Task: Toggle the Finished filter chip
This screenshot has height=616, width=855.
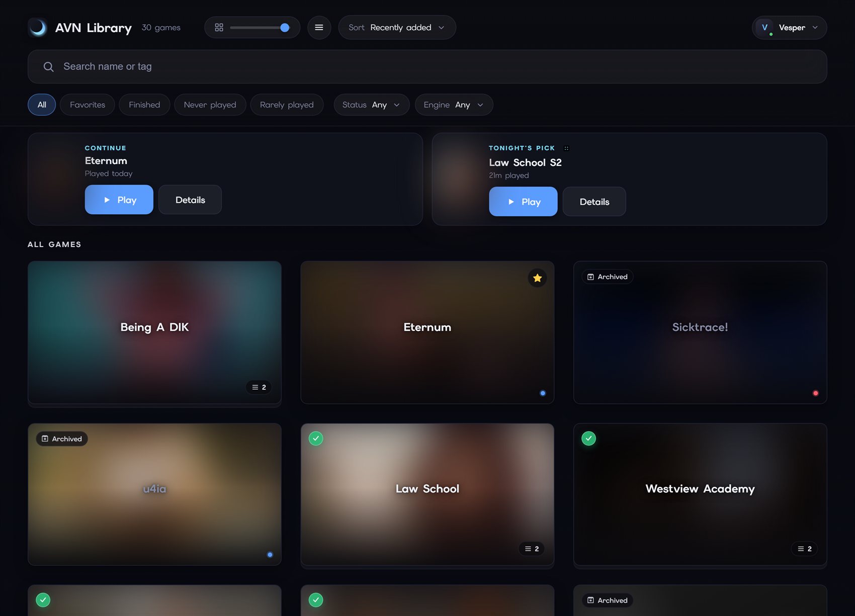Action: pyautogui.click(x=144, y=105)
